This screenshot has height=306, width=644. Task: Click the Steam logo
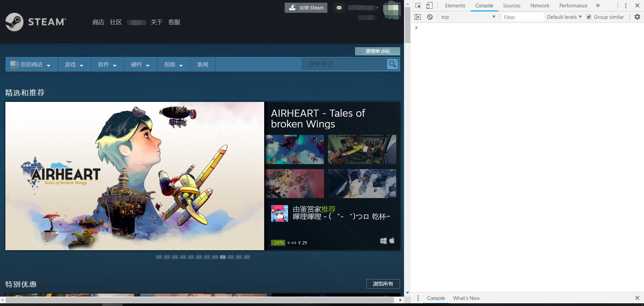pyautogui.click(x=36, y=22)
